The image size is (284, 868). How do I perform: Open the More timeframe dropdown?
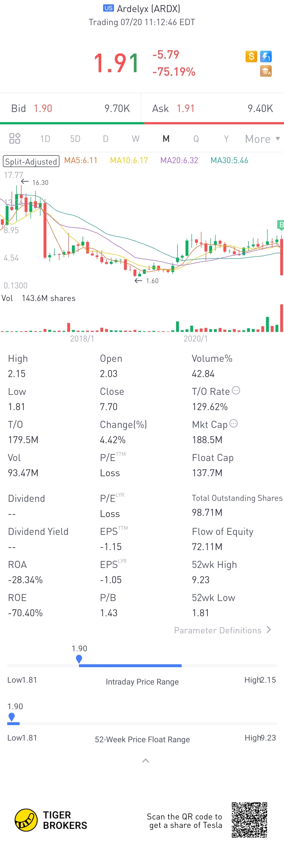262,139
